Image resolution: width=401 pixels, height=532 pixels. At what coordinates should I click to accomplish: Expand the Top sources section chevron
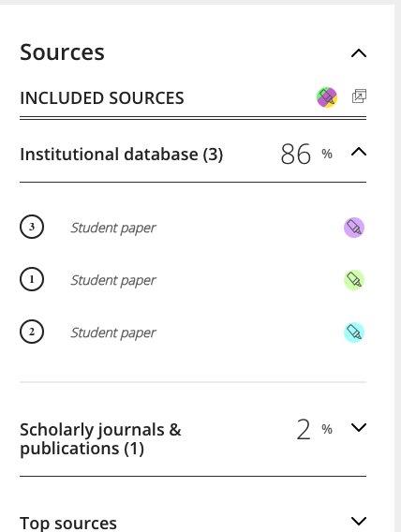click(359, 521)
